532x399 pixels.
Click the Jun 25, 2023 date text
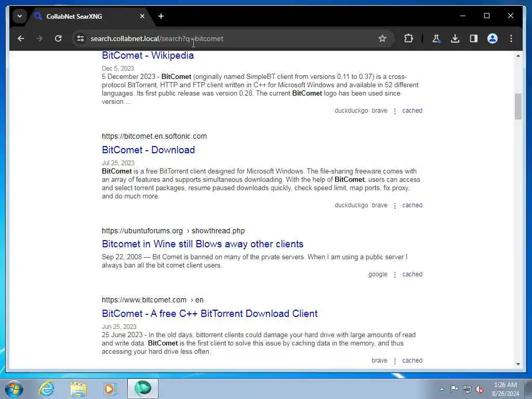click(x=119, y=327)
